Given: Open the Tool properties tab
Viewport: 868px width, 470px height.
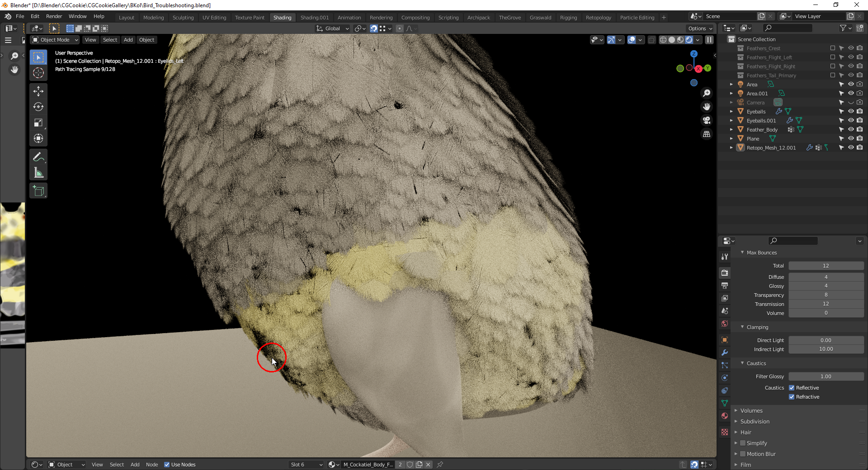Looking at the screenshot, I should [725, 257].
